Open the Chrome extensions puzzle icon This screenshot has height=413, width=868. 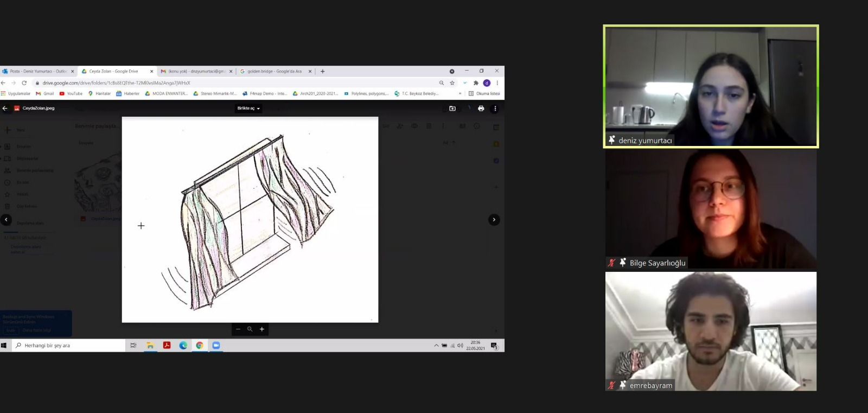pyautogui.click(x=476, y=83)
